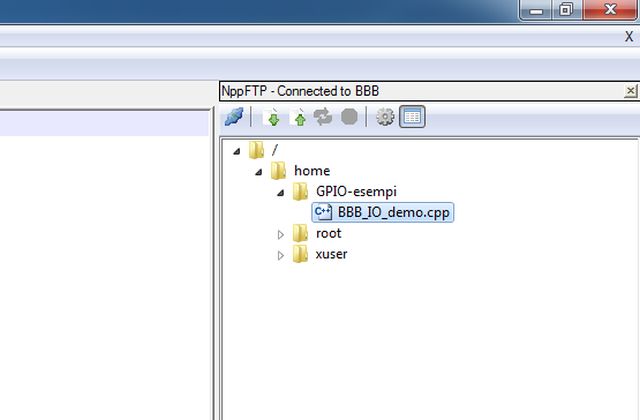Viewport: 640px width, 420px height.
Task: Collapse the root / directory node
Action: tap(237, 151)
